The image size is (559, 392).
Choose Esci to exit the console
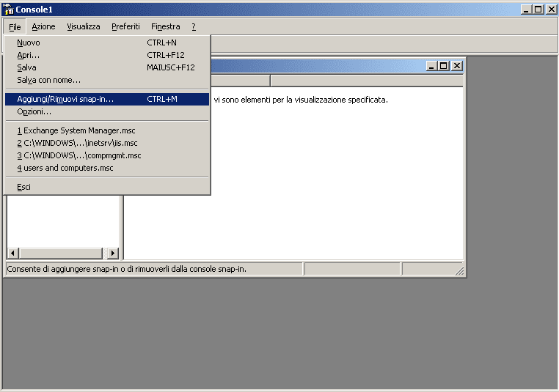pos(107,187)
